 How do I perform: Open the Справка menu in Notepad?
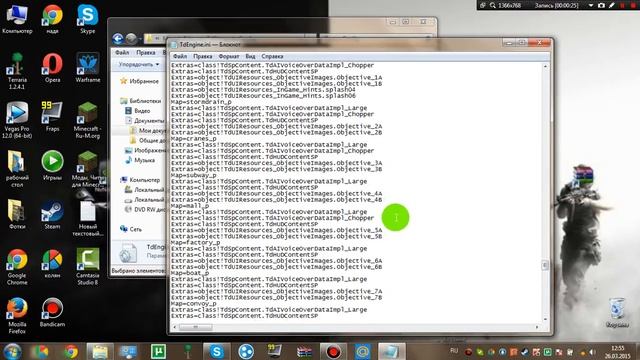coord(272,56)
